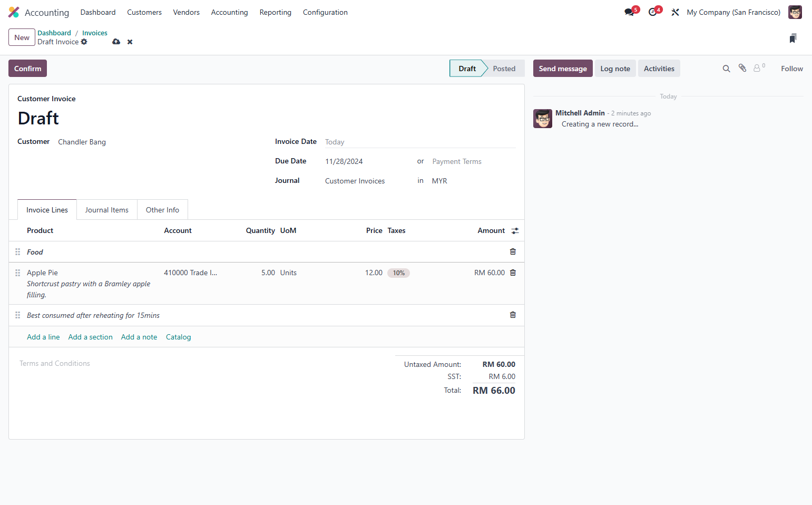This screenshot has width=812, height=505.
Task: Delete the Food section row
Action: (x=513, y=252)
